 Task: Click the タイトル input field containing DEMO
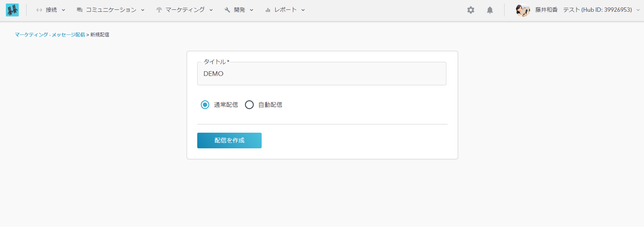point(321,74)
